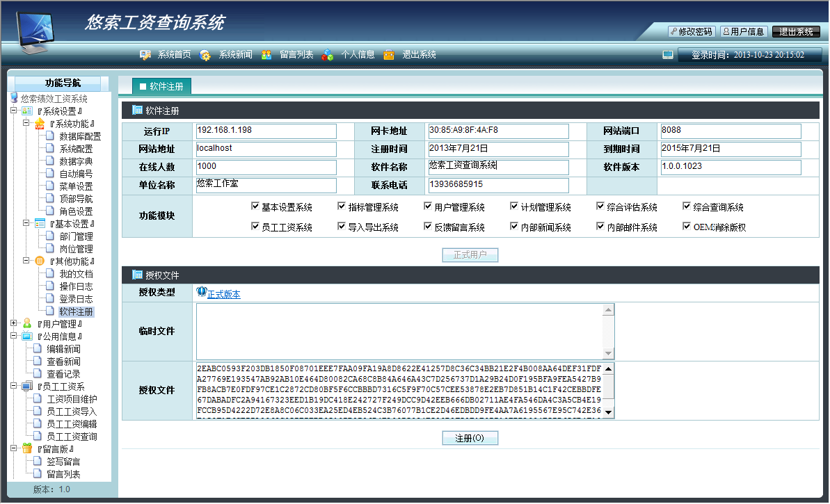This screenshot has width=830, height=504.
Task: Click the computer icon of 员工工资系 node
Action: coord(28,386)
